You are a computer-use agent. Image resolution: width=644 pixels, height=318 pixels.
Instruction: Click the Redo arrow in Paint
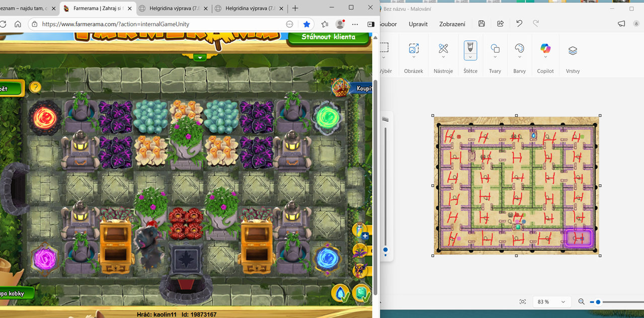tap(536, 24)
